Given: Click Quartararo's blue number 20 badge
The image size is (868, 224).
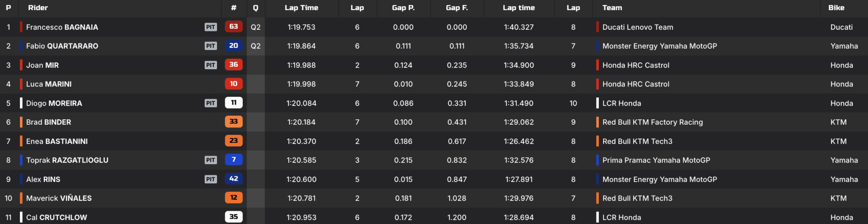Looking at the screenshot, I should coord(234,46).
